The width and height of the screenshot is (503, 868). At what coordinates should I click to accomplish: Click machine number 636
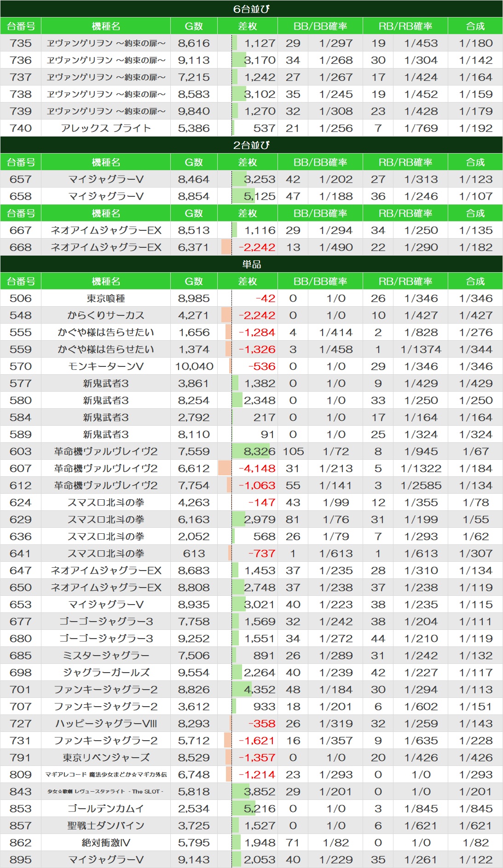[21, 537]
